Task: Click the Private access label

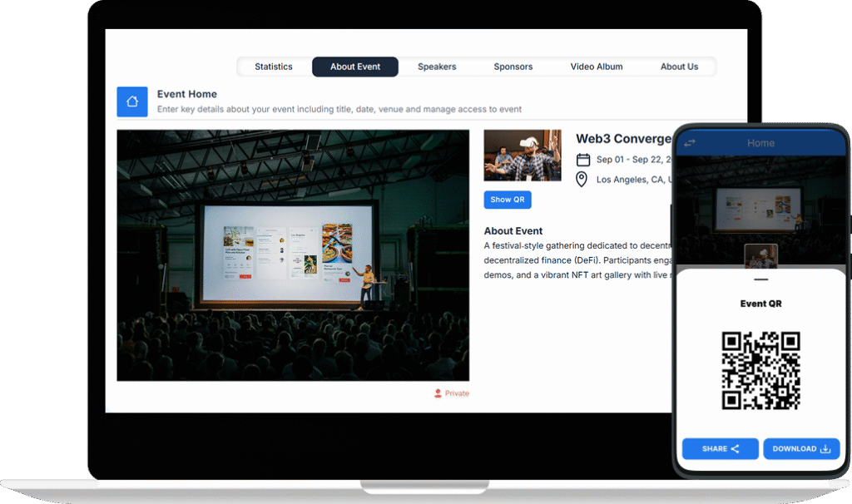Action: tap(457, 393)
